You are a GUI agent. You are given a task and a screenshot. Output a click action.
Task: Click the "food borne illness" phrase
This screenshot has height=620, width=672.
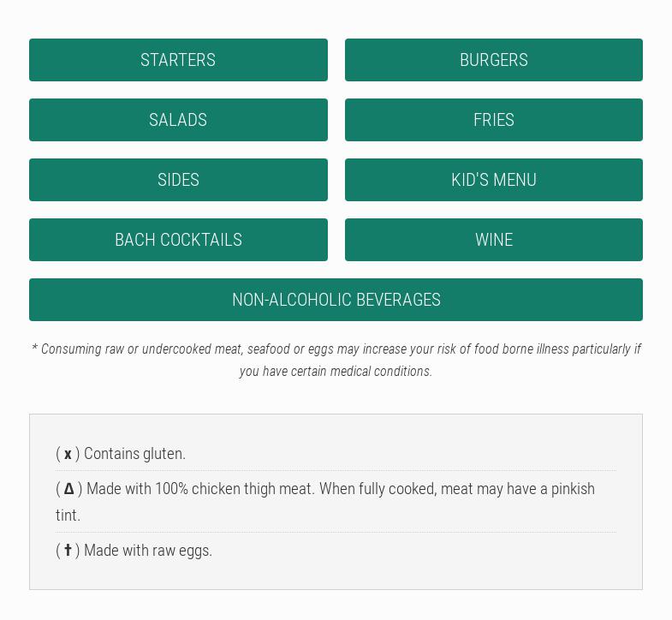click(521, 349)
